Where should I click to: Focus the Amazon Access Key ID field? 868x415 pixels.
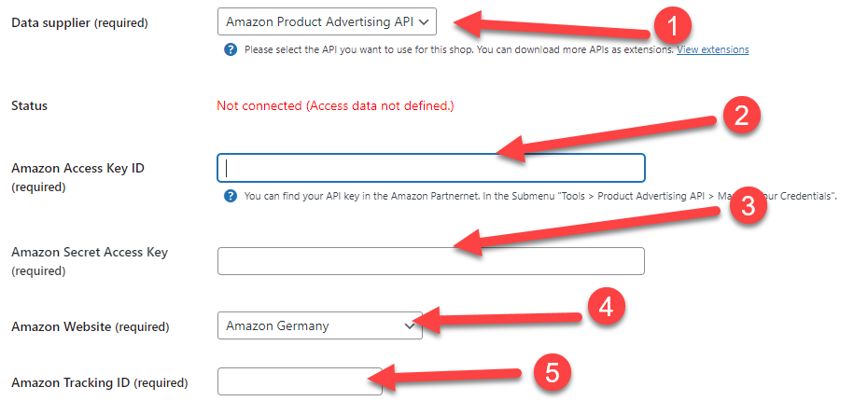pyautogui.click(x=430, y=168)
